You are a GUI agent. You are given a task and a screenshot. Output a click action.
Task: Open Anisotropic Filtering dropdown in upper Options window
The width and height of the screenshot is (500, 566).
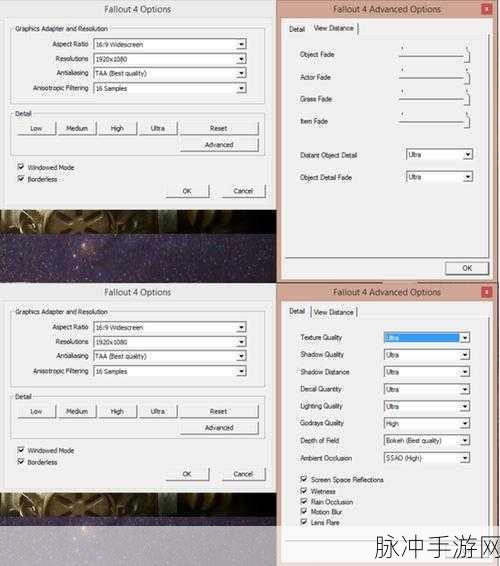coord(170,88)
